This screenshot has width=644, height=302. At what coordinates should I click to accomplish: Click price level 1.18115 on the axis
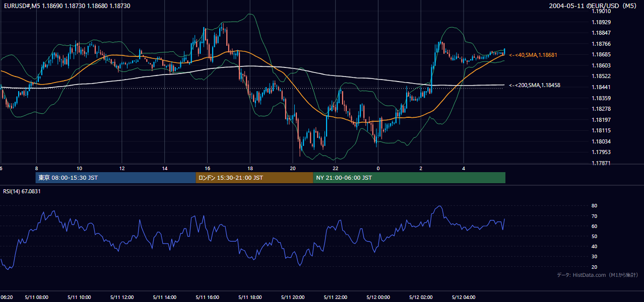pyautogui.click(x=602, y=130)
